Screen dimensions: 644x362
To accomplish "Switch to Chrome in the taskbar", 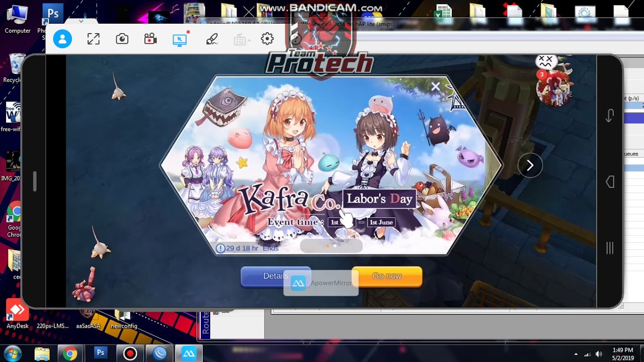I will click(x=70, y=353).
